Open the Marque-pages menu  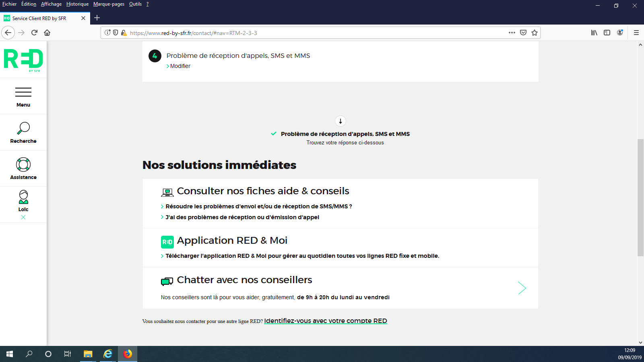tap(109, 4)
